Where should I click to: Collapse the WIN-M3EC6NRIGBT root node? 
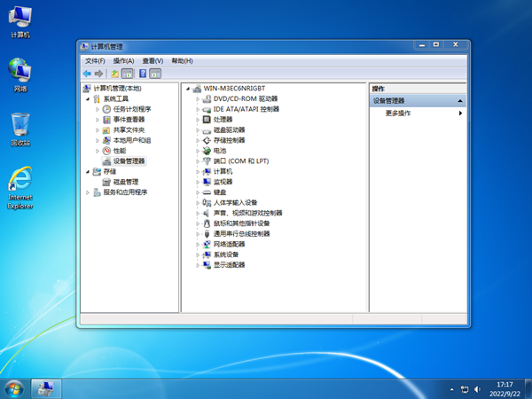tap(188, 89)
